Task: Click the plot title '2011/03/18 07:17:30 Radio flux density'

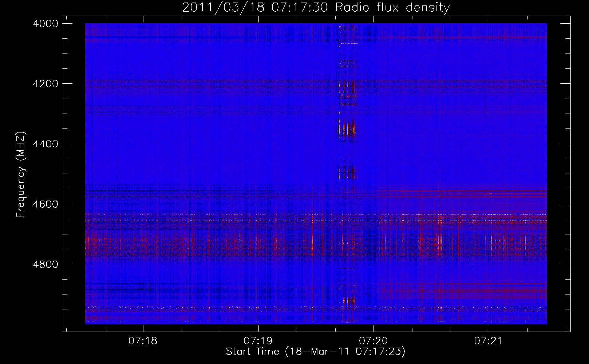Action: pos(316,7)
